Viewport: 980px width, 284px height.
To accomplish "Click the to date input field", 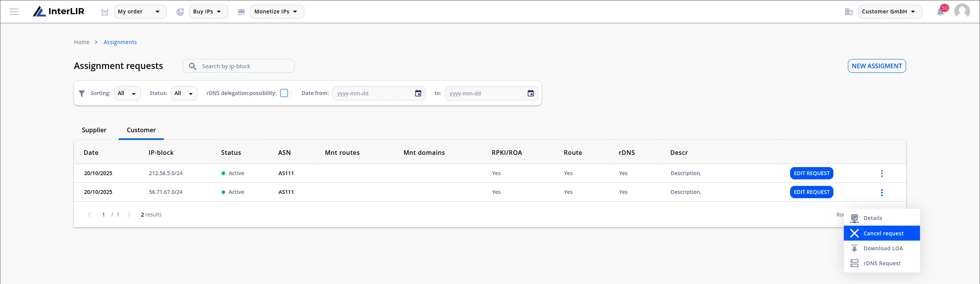I will 491,93.
